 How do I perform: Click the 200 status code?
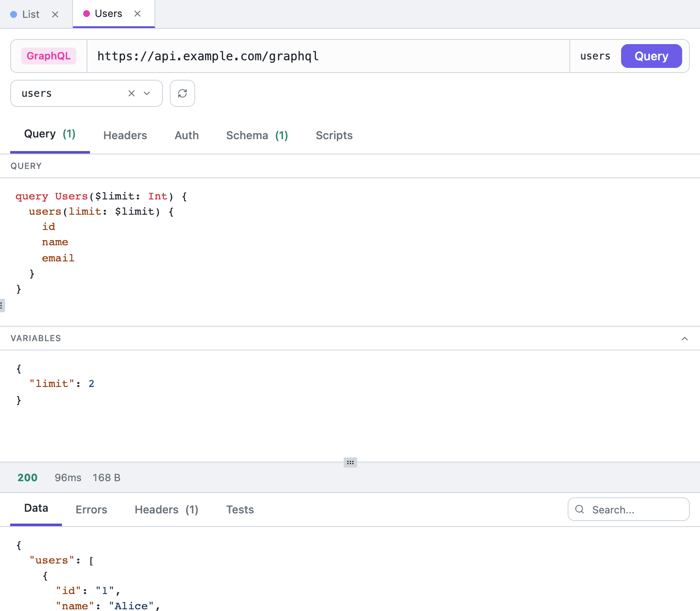pos(28,478)
